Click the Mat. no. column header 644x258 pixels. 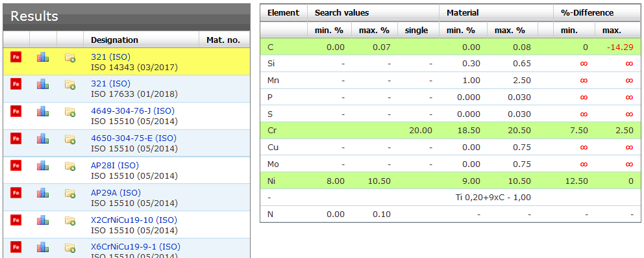tap(224, 40)
